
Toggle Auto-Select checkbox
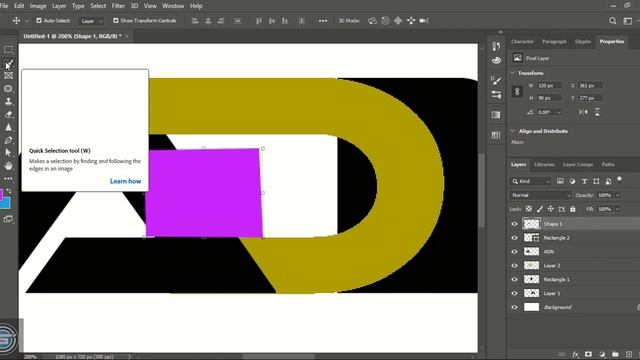click(x=39, y=20)
